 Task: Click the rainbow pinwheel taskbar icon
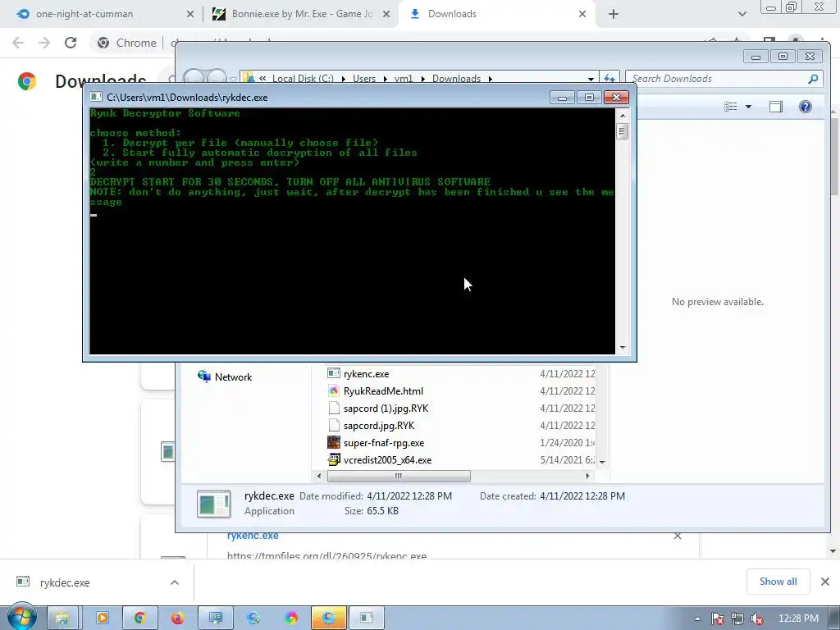(x=291, y=619)
